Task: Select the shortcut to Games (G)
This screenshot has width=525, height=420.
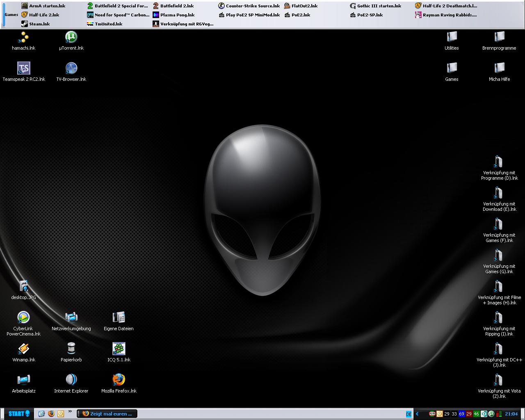Action: pos(499,261)
